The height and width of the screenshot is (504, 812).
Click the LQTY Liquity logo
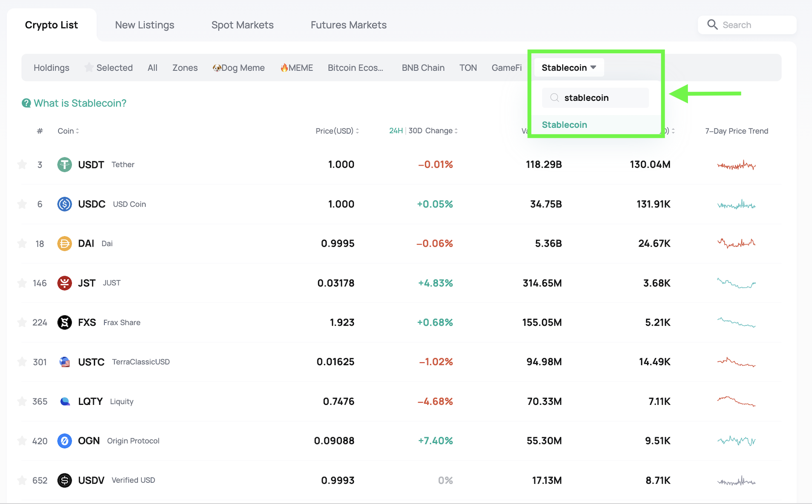pyautogui.click(x=64, y=402)
